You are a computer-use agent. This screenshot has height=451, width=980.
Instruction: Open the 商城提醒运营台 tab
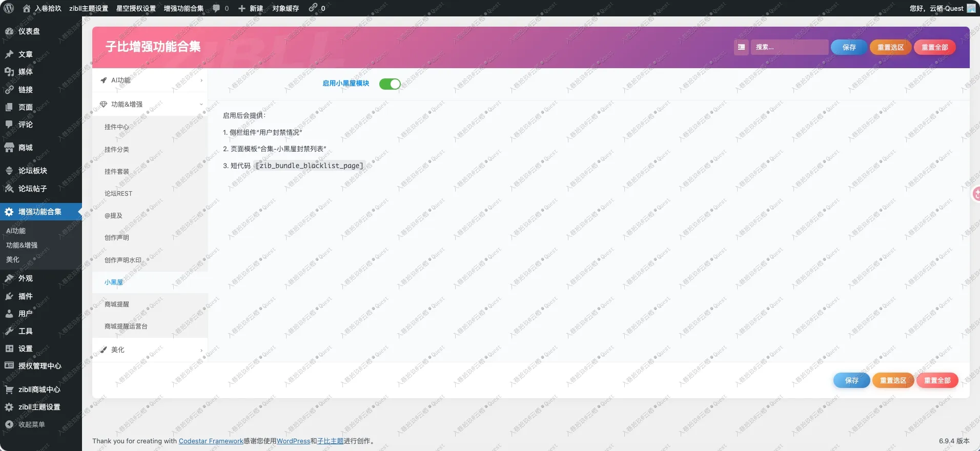[150, 326]
